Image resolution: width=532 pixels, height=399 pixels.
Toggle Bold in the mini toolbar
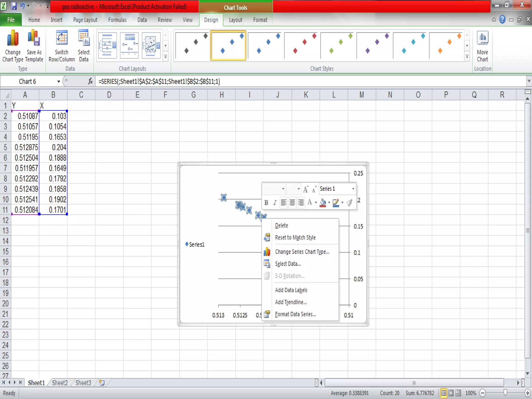(266, 203)
